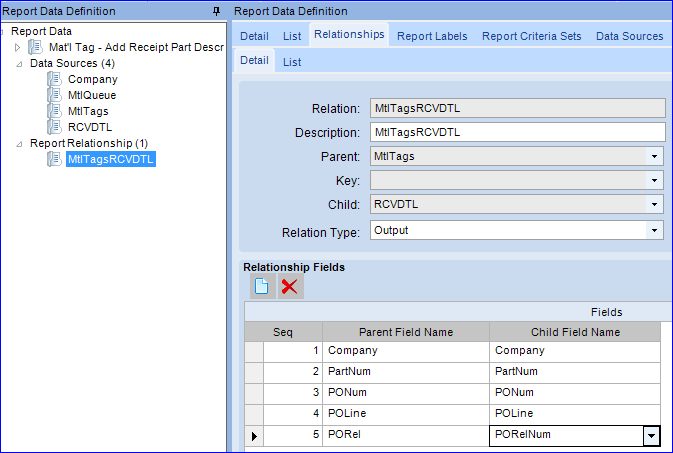Click parent field cell POLine
Viewport: 673px width, 453px height.
(x=406, y=413)
